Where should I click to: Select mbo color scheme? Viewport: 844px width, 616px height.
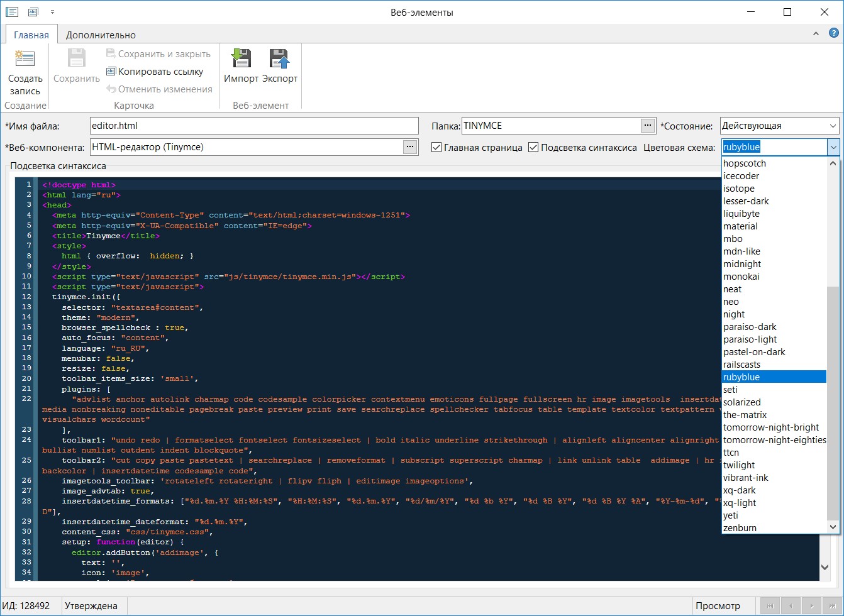pos(774,239)
